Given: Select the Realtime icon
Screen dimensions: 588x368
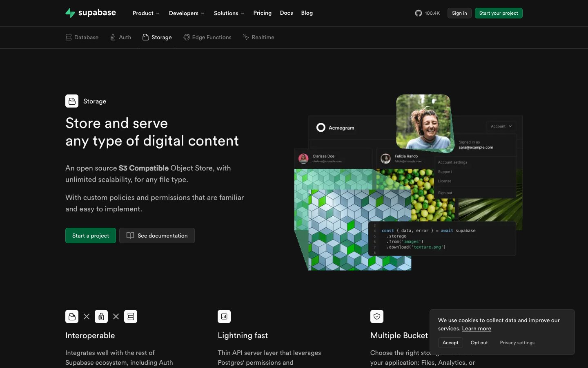Looking at the screenshot, I should (246, 37).
